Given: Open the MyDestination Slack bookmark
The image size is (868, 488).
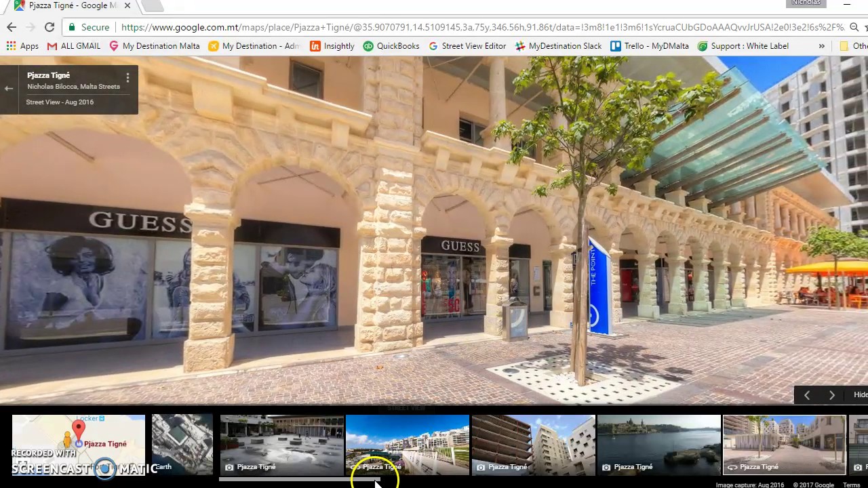Looking at the screenshot, I should (558, 46).
